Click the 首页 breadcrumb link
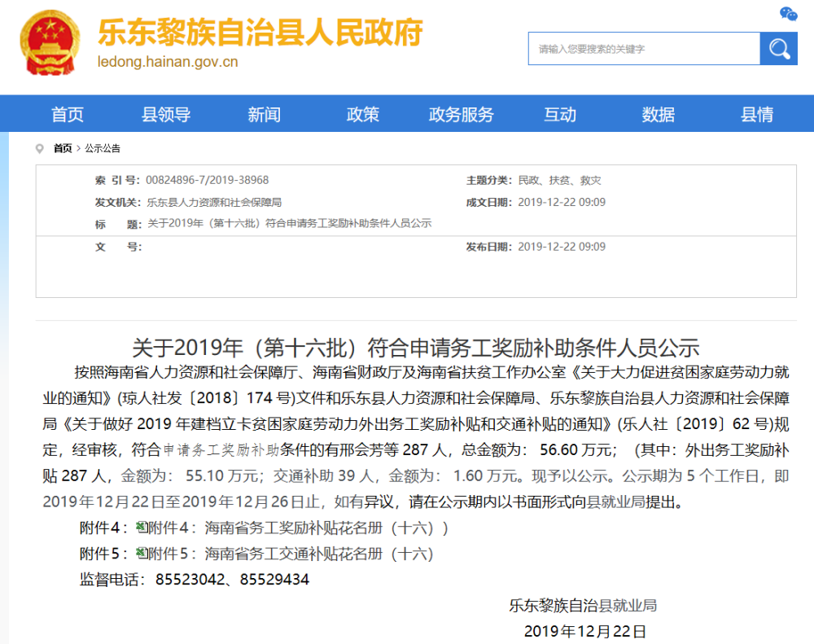Image resolution: width=814 pixels, height=644 pixels. point(63,148)
